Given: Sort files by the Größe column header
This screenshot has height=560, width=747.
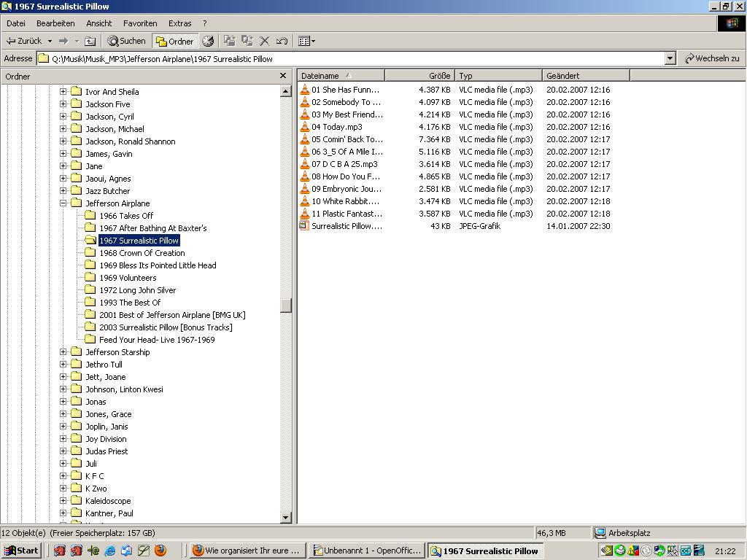Looking at the screenshot, I should coord(420,76).
